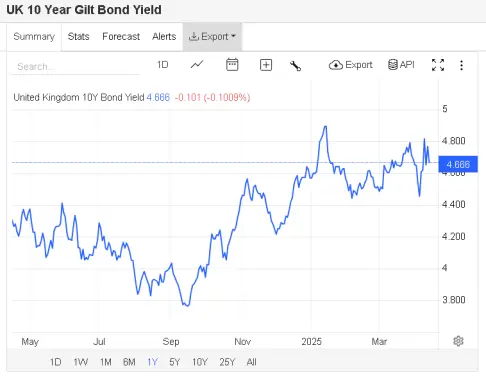This screenshot has height=384, width=486.
Task: Switch to the 5Y time range
Action: (175, 362)
